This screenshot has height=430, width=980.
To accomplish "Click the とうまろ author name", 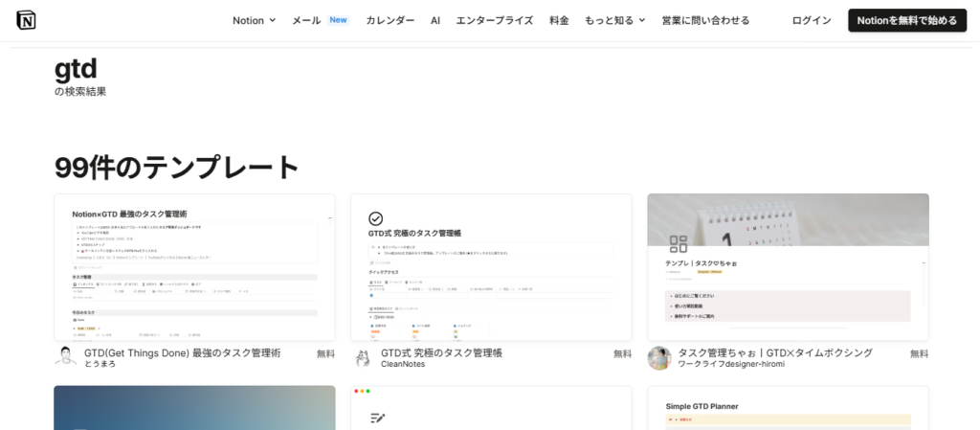I will tap(100, 364).
